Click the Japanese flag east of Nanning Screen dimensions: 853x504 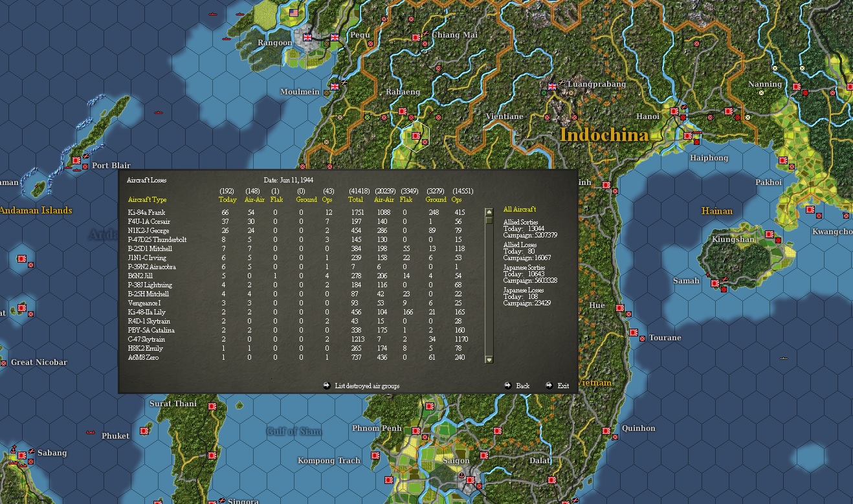point(797,87)
